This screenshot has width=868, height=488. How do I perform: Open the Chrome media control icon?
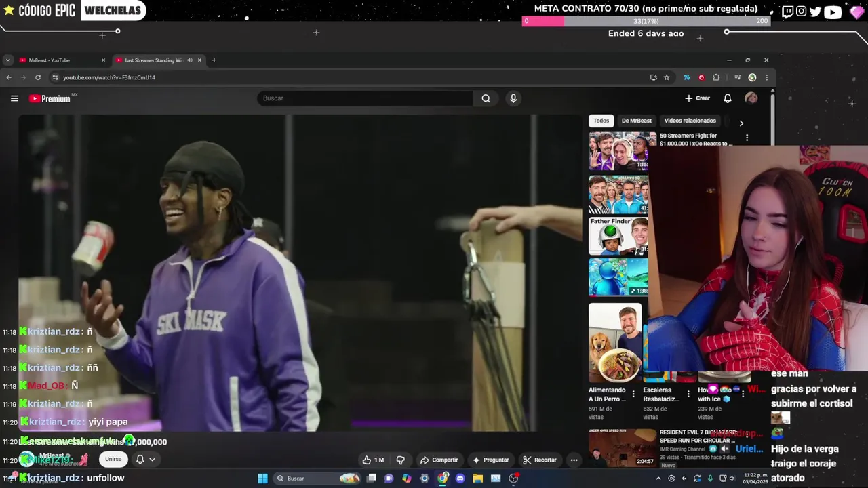[x=737, y=77]
